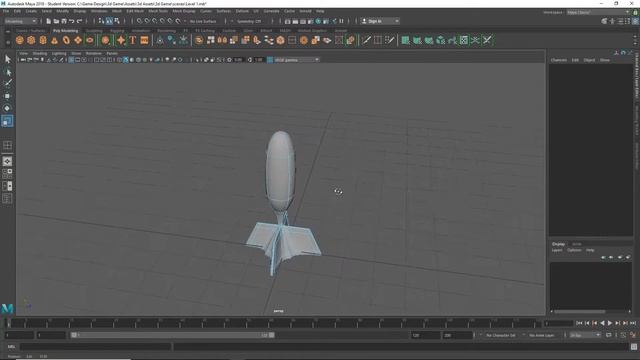Switch to the Anim layer editor tab

click(576, 244)
